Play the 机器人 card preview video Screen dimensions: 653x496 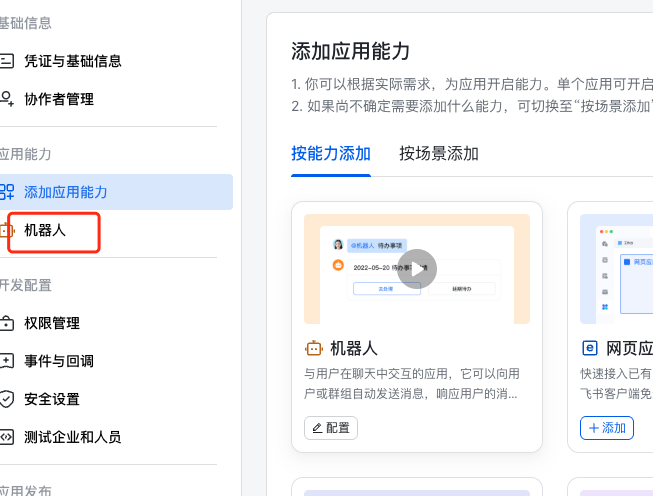pyautogui.click(x=417, y=269)
